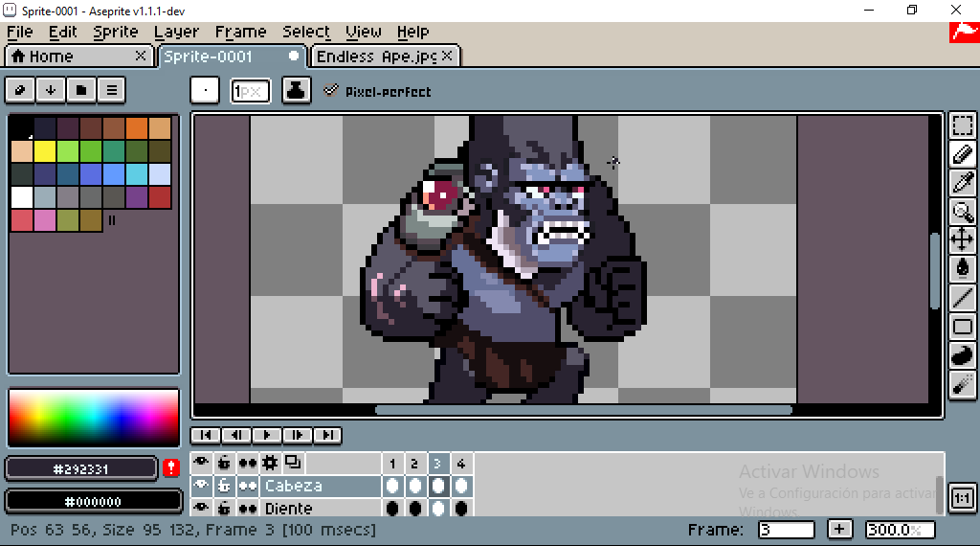Select the move tool
This screenshot has width=980, height=546.
963,239
